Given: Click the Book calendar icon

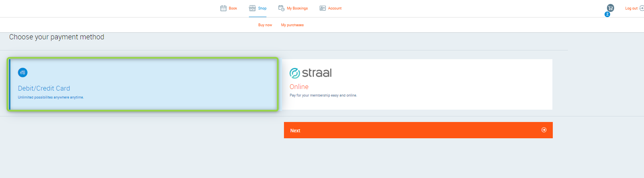Looking at the screenshot, I should click(x=223, y=8).
